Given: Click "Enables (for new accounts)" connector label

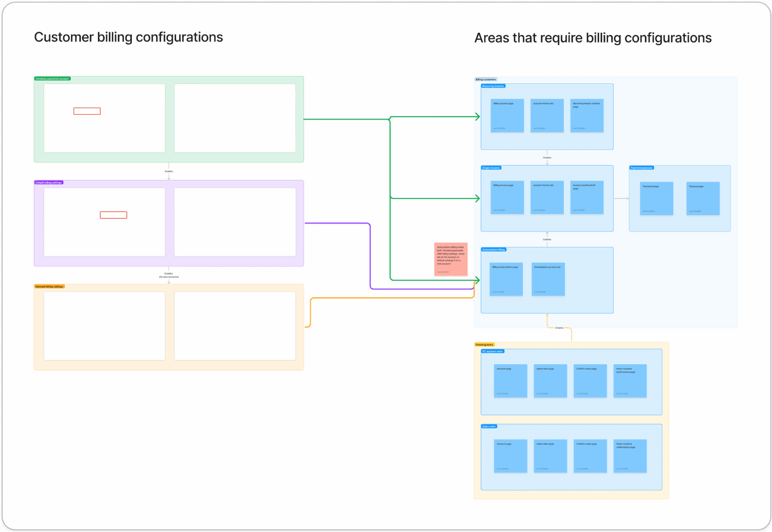Looking at the screenshot, I should [x=169, y=276].
